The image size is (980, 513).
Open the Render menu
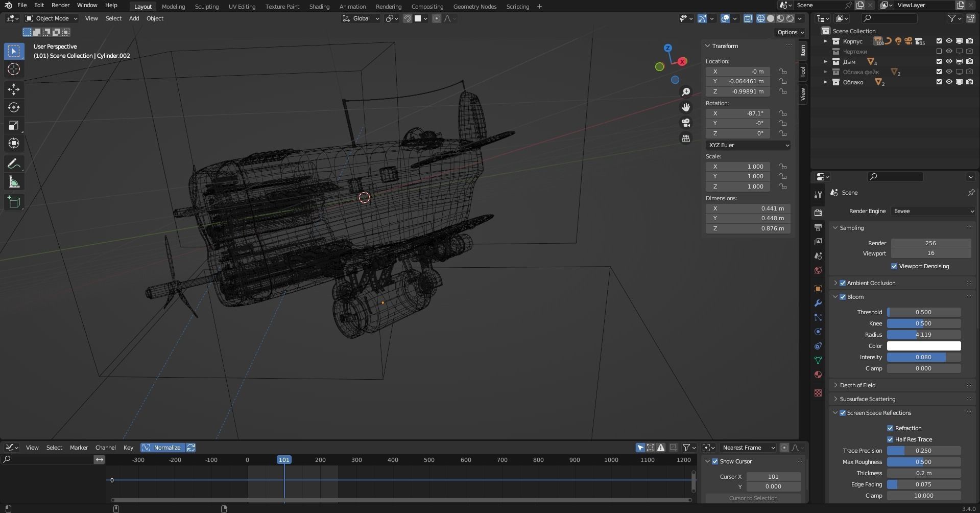point(60,5)
